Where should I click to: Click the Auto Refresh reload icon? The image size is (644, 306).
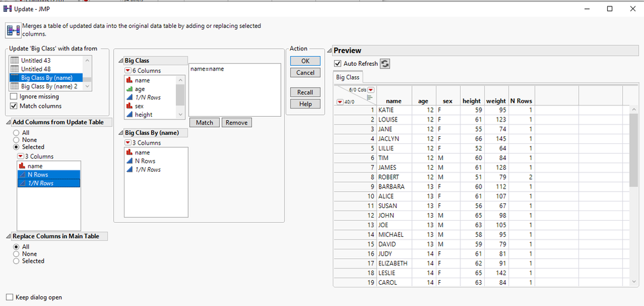[x=385, y=64]
